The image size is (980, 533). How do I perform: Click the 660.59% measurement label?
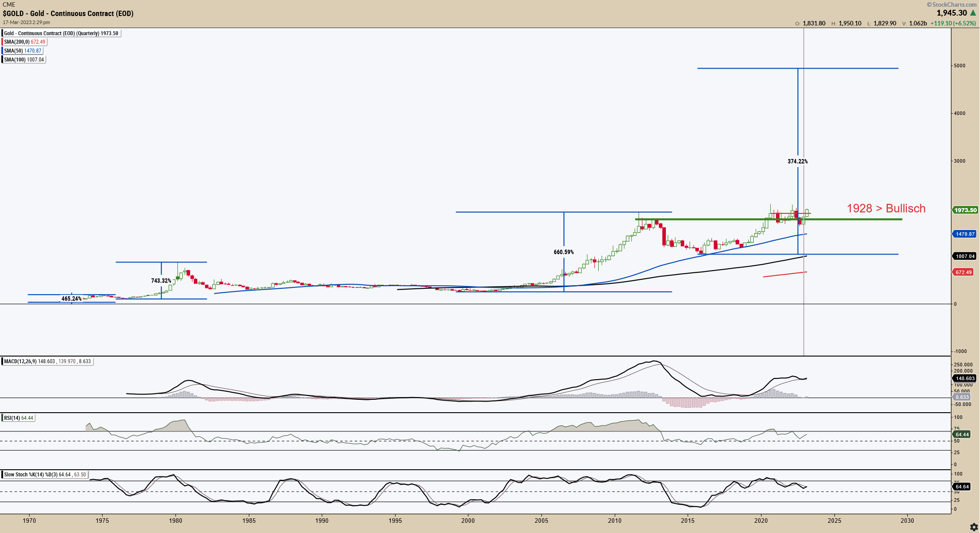point(563,252)
